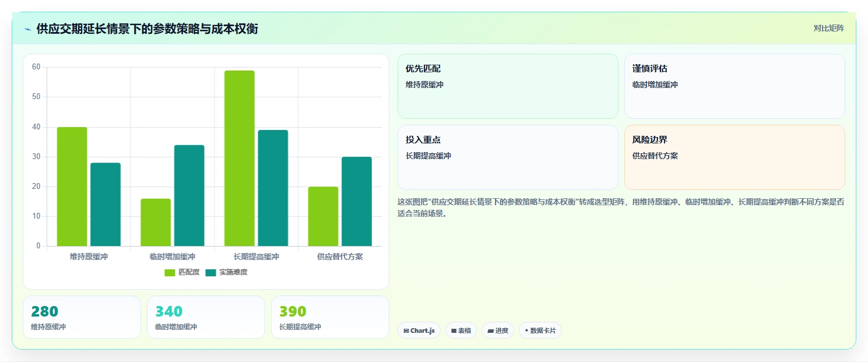Click the icon in the 进度 chip
The image size is (868, 362).
tap(490, 331)
